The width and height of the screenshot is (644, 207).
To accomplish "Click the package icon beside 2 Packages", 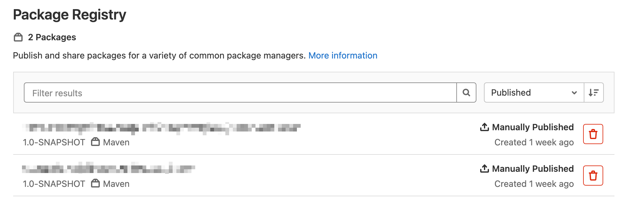I will pos(18,37).
